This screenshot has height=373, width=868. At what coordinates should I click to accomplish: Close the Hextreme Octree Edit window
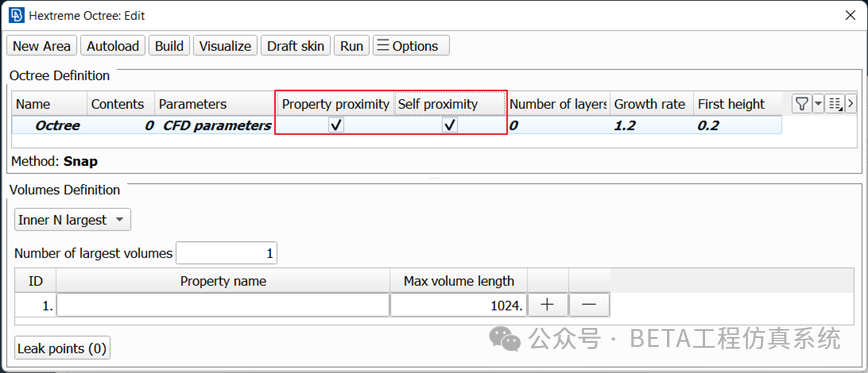coord(850,15)
